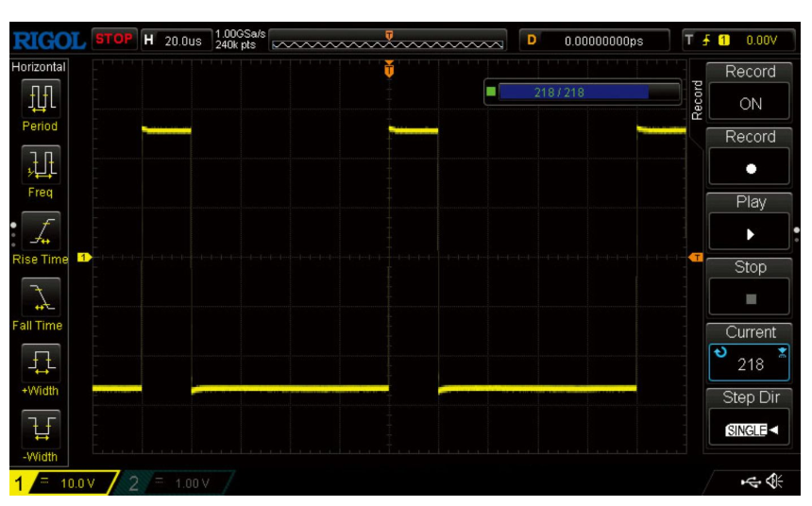Click the trigger level 0.00V readout
Viewport: 812px width, 506px height.
pyautogui.click(x=761, y=41)
